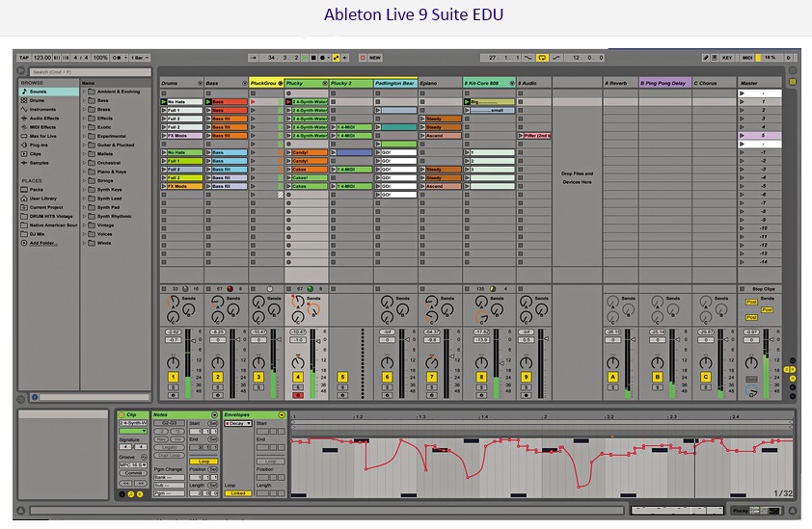
Task: Select the Drums track header
Action: click(181, 83)
